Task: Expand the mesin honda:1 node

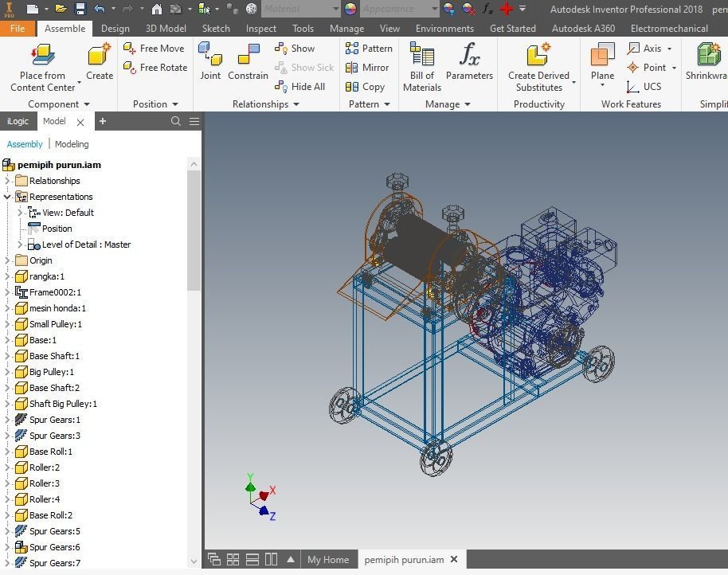Action: (x=7, y=308)
